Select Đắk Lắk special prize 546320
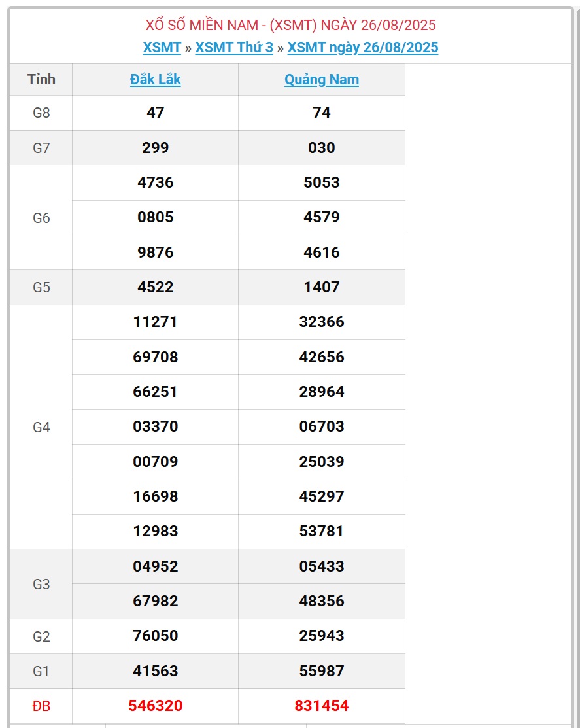The image size is (580, 728). pos(155,705)
